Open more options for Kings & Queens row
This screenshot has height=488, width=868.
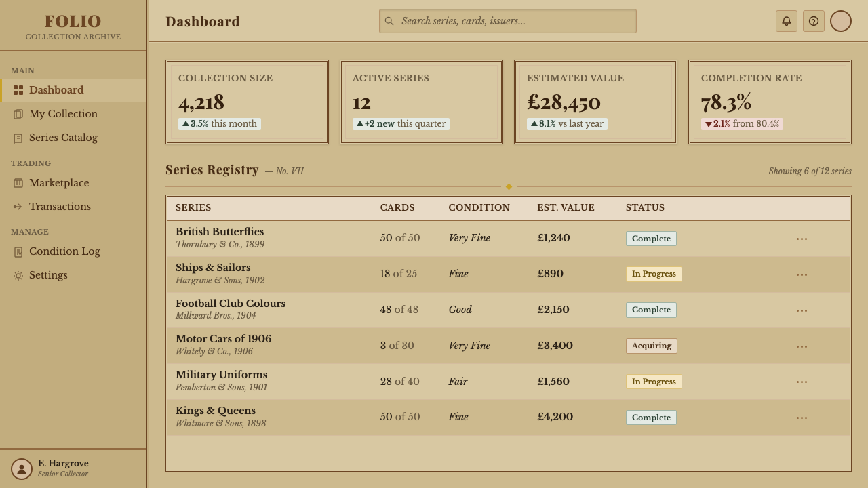[x=802, y=418]
